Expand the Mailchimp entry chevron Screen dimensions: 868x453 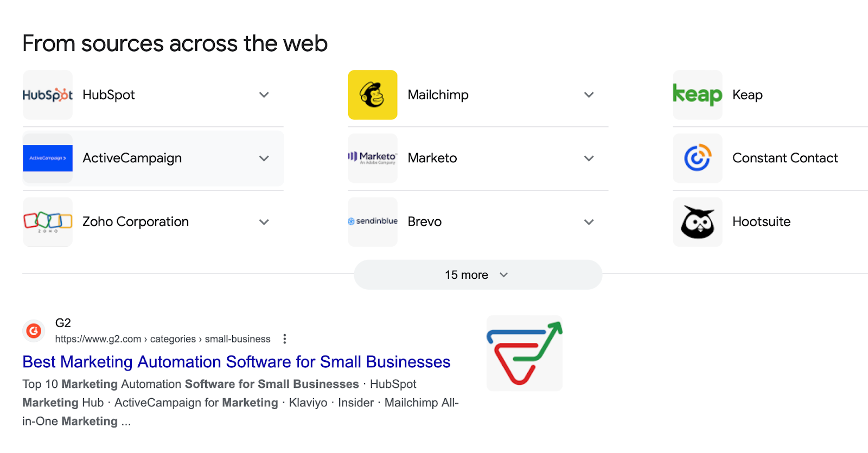pos(589,95)
